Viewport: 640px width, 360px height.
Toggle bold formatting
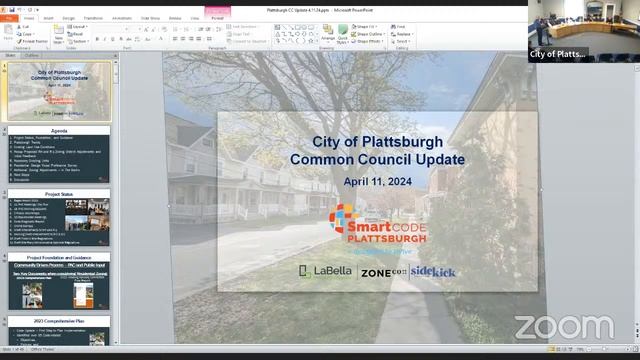(97, 39)
